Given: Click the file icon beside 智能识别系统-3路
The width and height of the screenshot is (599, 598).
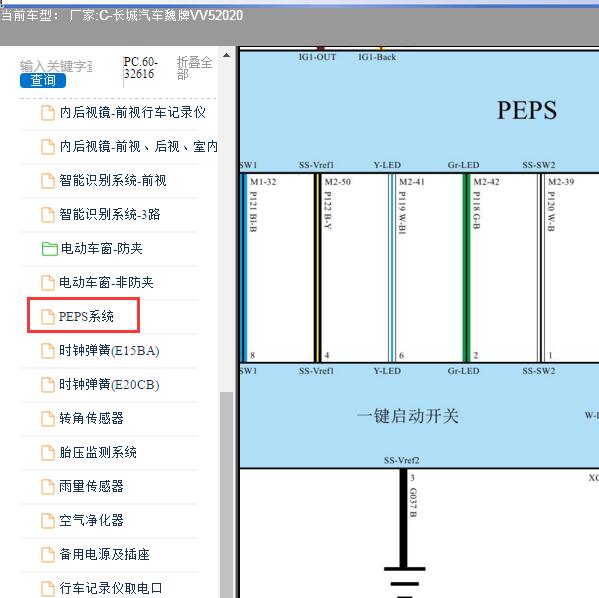Looking at the screenshot, I should [x=48, y=214].
